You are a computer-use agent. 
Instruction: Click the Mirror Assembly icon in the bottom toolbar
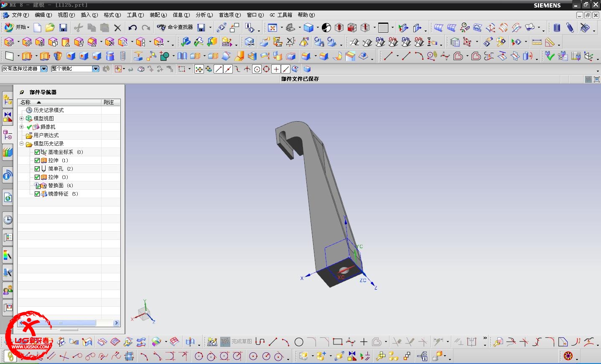coord(352,356)
